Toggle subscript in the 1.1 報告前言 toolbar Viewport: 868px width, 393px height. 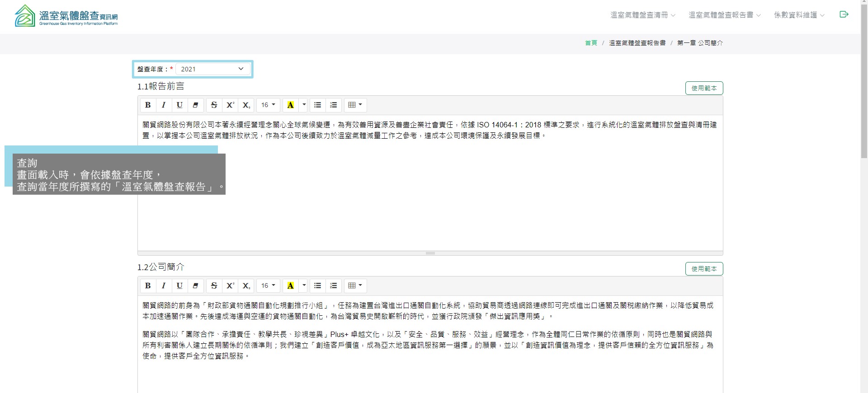pyautogui.click(x=246, y=105)
